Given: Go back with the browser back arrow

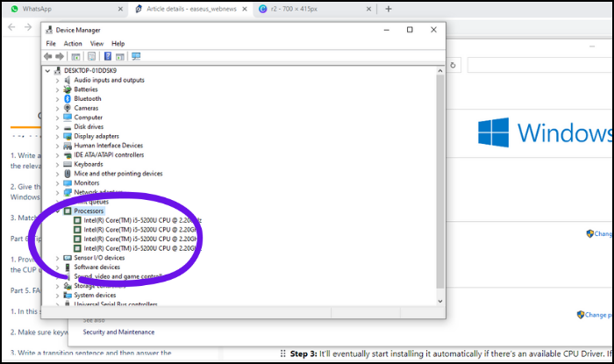Looking at the screenshot, I should (11, 26).
